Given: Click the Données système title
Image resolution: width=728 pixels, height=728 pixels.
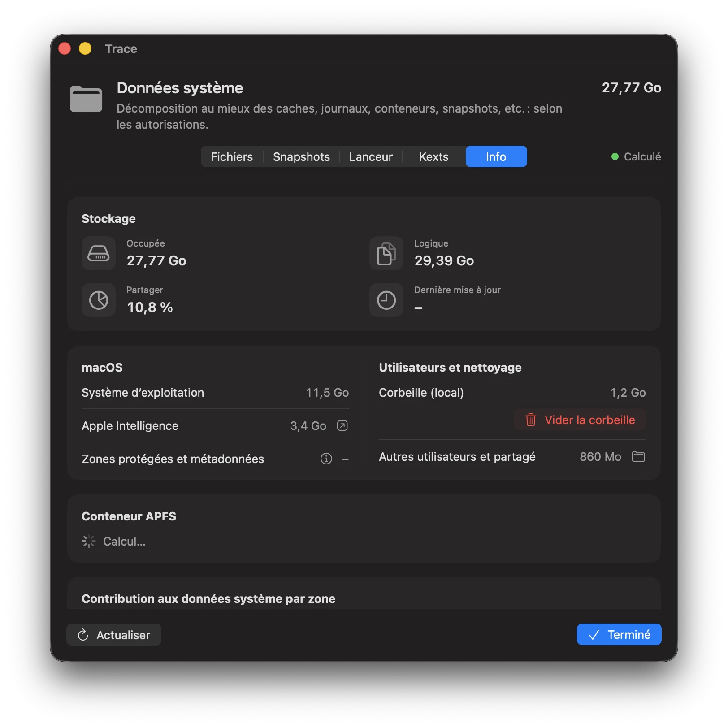Looking at the screenshot, I should click(x=180, y=88).
